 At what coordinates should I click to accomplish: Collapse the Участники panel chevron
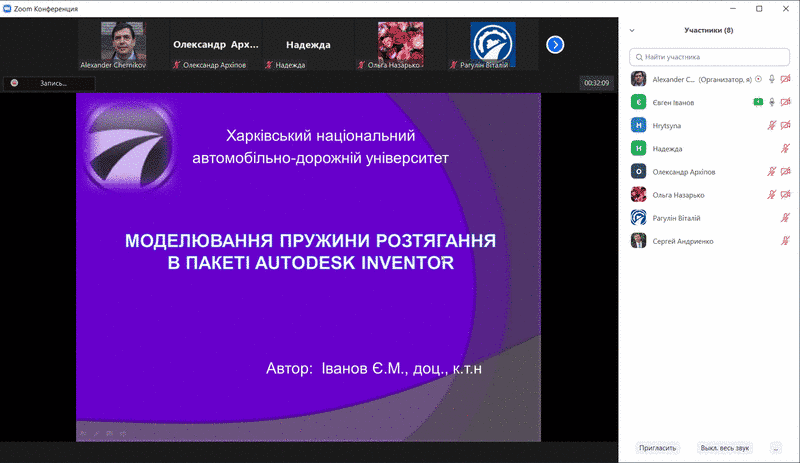tap(632, 31)
